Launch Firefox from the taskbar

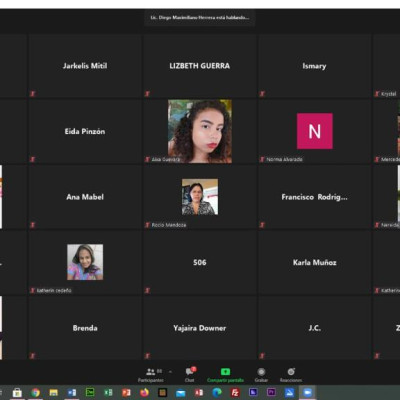[144, 393]
